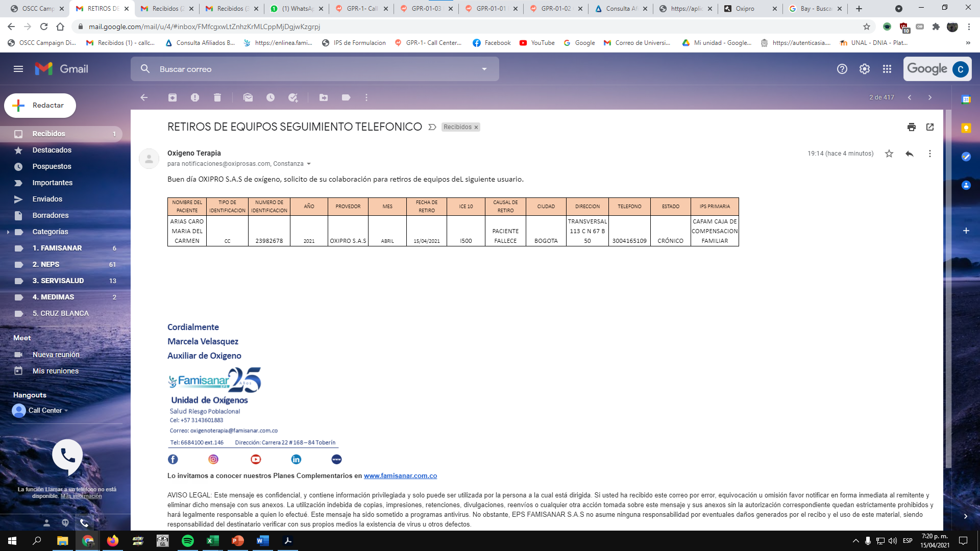The height and width of the screenshot is (551, 980).
Task: Click the Chrome address bar
Action: (x=470, y=27)
